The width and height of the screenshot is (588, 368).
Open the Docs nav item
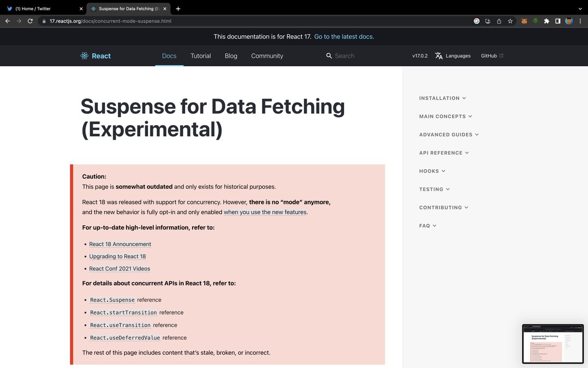[x=169, y=56]
